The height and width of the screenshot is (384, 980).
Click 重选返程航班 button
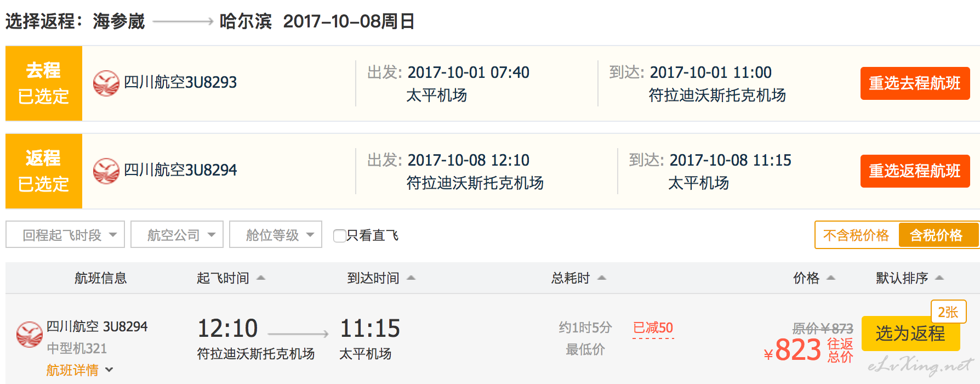(915, 171)
